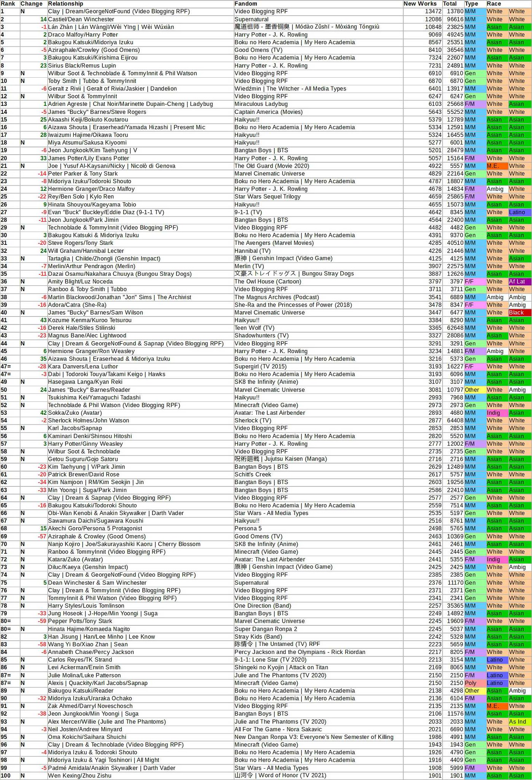Click the Sherlock Holmes/John Watson cell
The height and width of the screenshot is (780, 532).
click(x=140, y=421)
